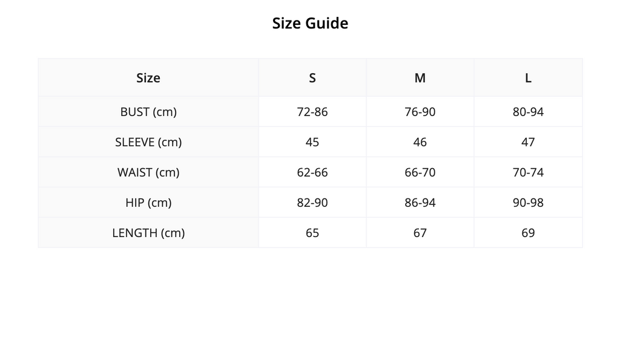The height and width of the screenshot is (364, 620).
Task: Click the sleeve value 46 cell
Action: point(420,142)
